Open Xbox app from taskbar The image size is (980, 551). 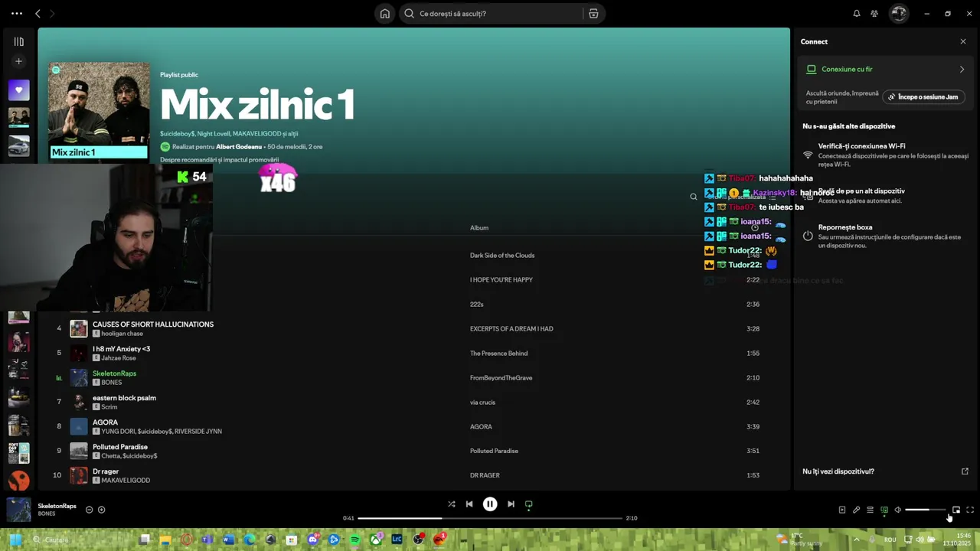point(376,540)
